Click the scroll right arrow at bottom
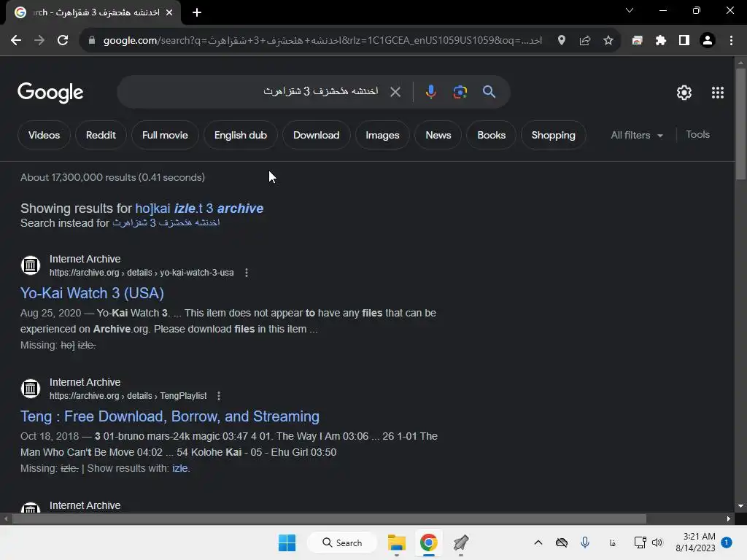This screenshot has width=747, height=560. click(729, 518)
